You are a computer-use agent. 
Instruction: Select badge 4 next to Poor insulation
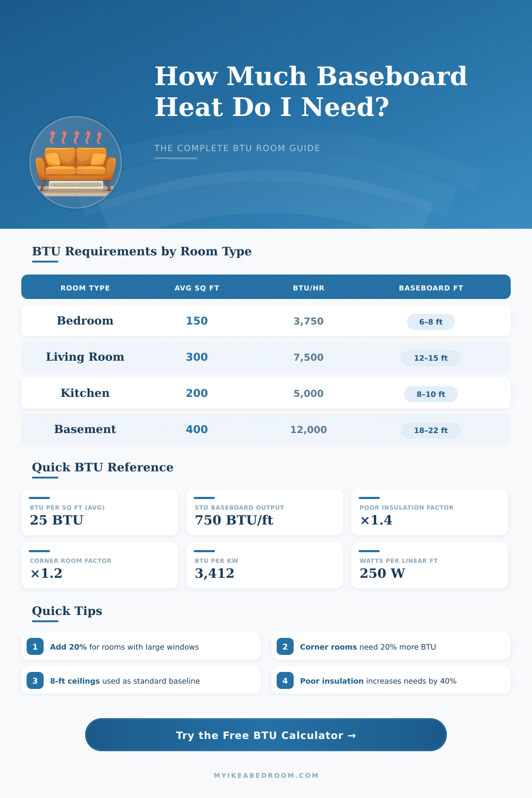(x=285, y=680)
